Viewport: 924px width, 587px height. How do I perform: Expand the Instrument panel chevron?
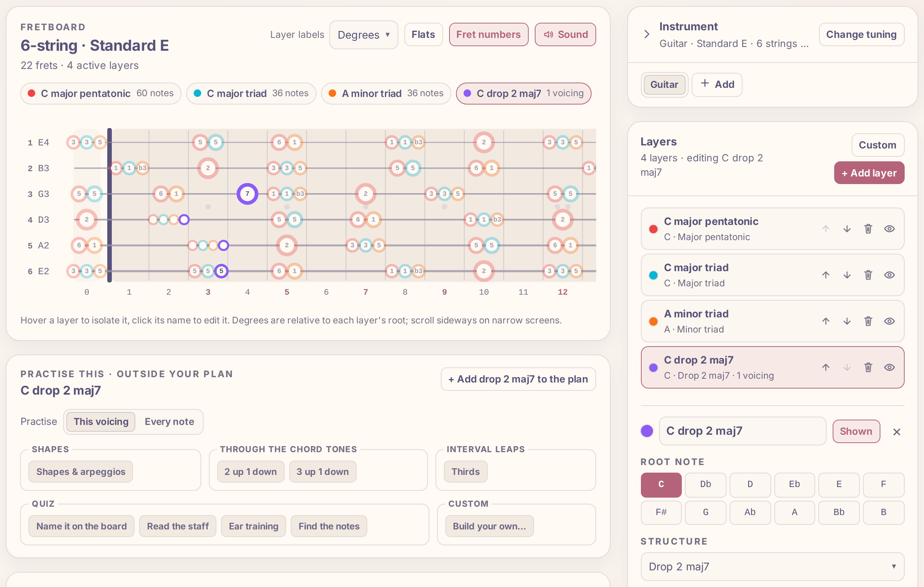coord(647,34)
